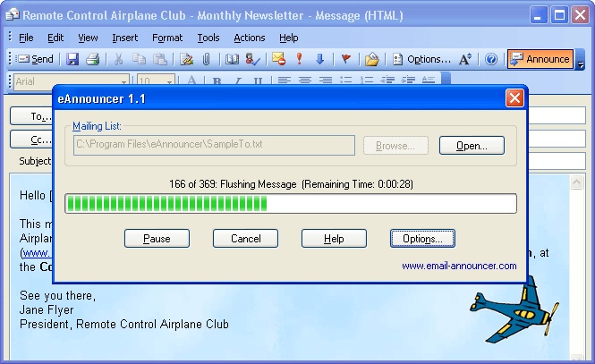
Task: Open eAnnouncer Options... button
Action: (422, 239)
